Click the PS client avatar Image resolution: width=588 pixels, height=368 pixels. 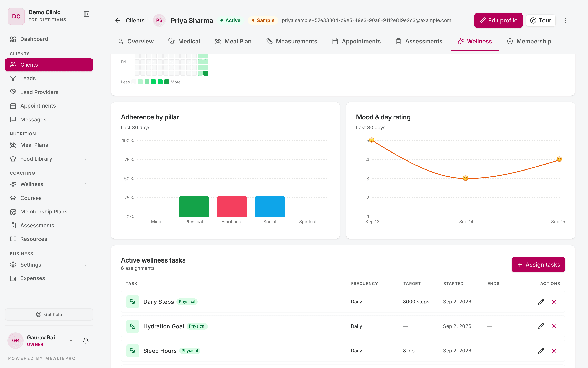pyautogui.click(x=159, y=20)
